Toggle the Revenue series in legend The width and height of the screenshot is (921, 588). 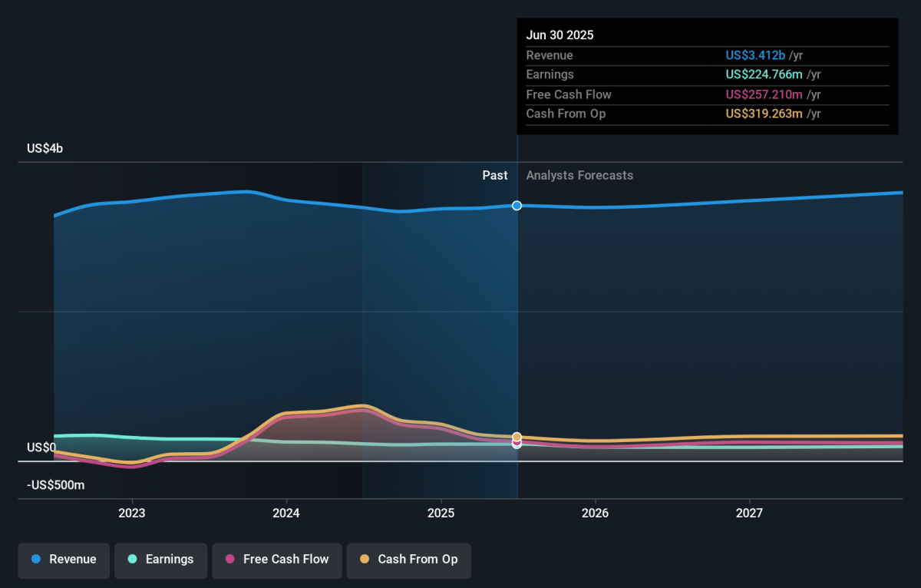coord(64,560)
